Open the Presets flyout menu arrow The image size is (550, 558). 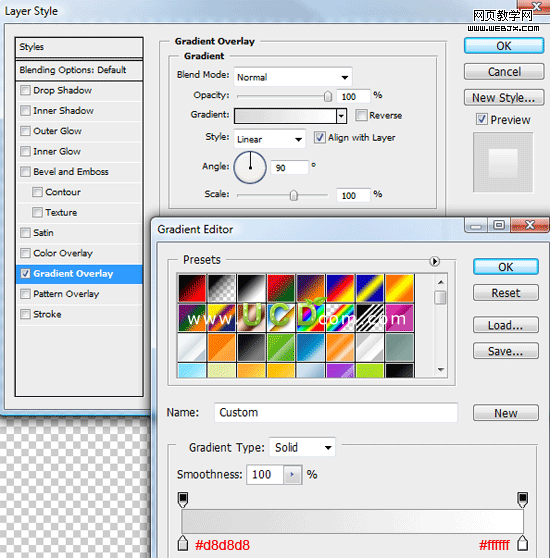point(434,261)
